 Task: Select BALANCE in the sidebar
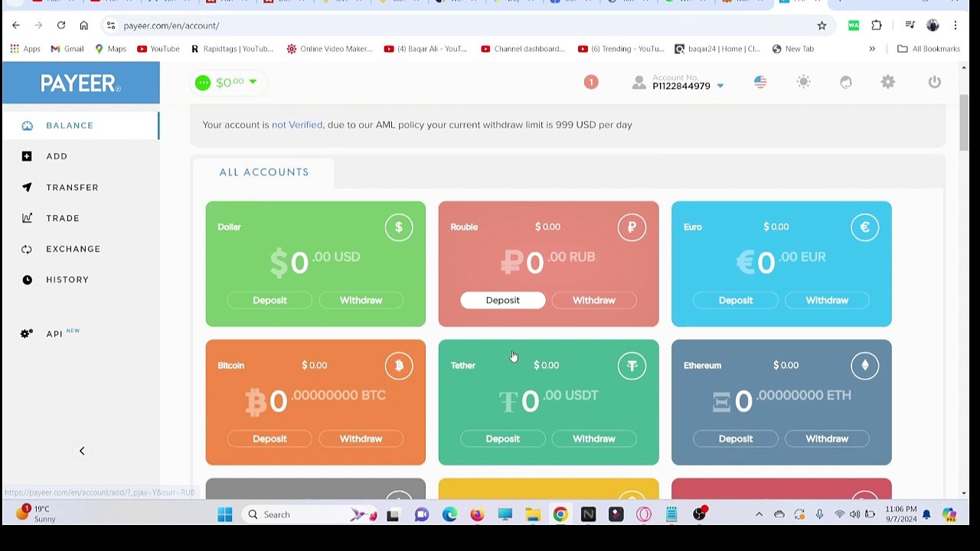pyautogui.click(x=80, y=126)
